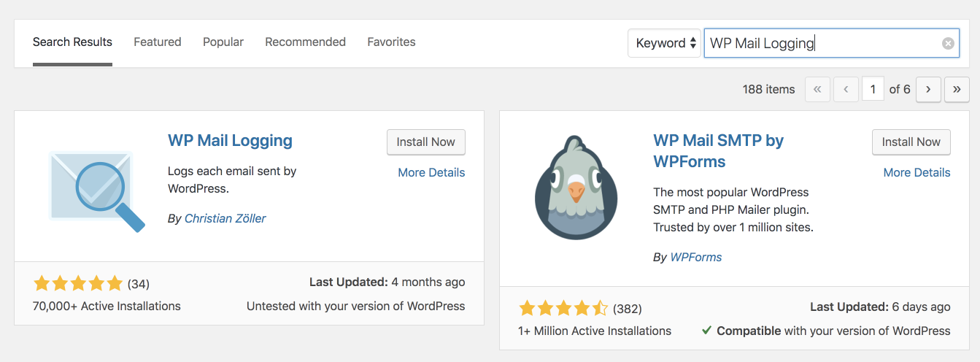The image size is (980, 362).
Task: Jump to the last results page
Action: pyautogui.click(x=956, y=90)
